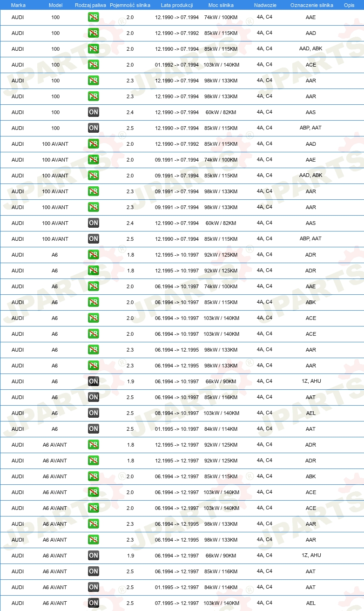The width and height of the screenshot is (364, 611).
Task: Click engine code 'ACE' in the AUDI 100 row
Action: 311,65
